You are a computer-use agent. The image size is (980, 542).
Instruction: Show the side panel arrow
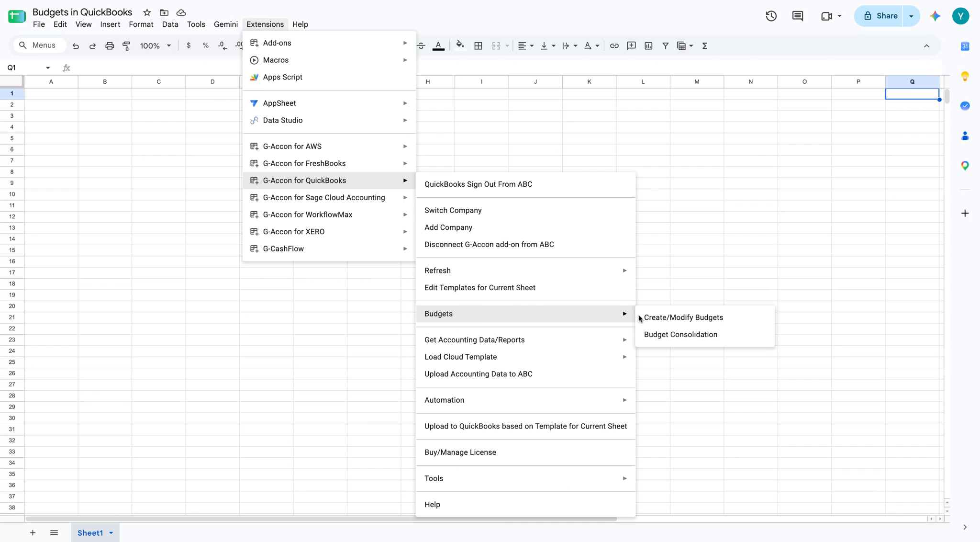click(965, 527)
